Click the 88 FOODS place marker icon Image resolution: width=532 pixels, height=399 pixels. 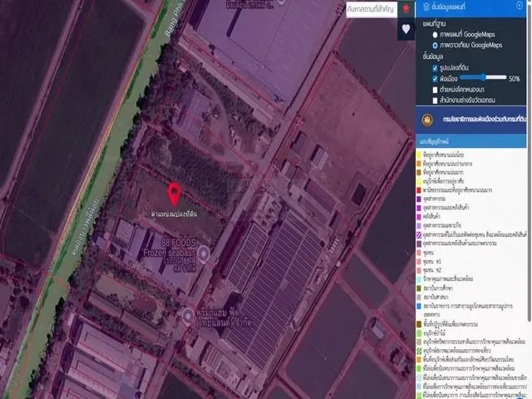pos(203,251)
